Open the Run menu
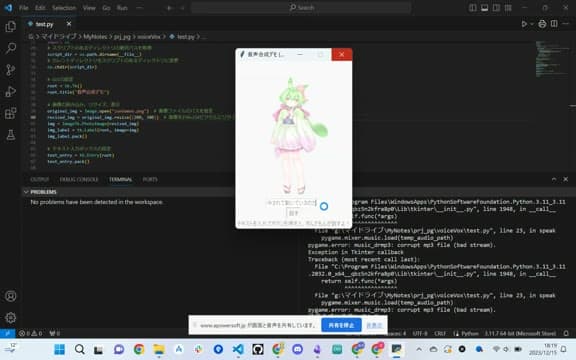The width and height of the screenshot is (576, 360). pos(122,8)
